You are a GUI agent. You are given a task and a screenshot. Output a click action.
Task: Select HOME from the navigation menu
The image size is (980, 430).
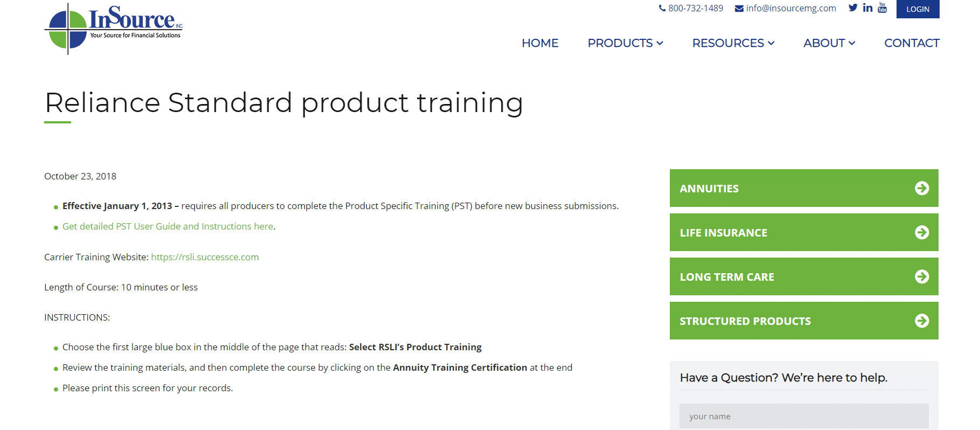(540, 43)
